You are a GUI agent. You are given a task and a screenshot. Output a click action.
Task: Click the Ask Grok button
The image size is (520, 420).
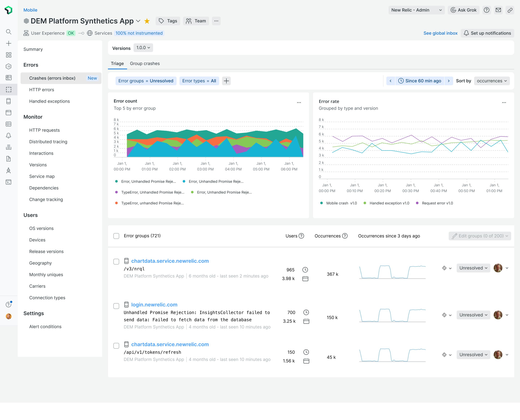pos(463,10)
